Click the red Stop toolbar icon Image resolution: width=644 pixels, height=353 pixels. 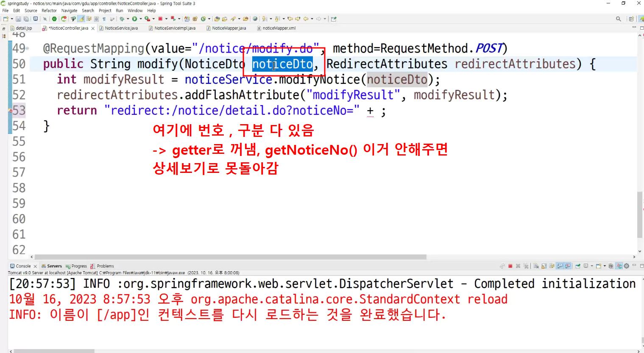click(160, 19)
